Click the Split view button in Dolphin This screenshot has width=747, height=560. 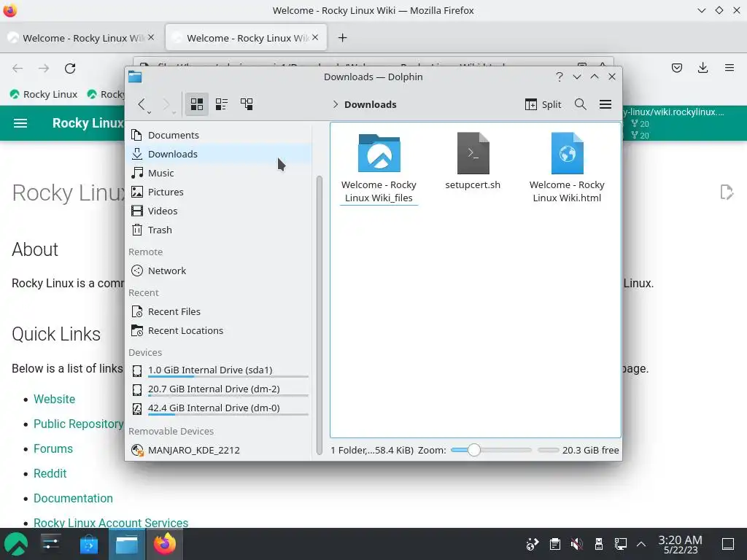[543, 104]
